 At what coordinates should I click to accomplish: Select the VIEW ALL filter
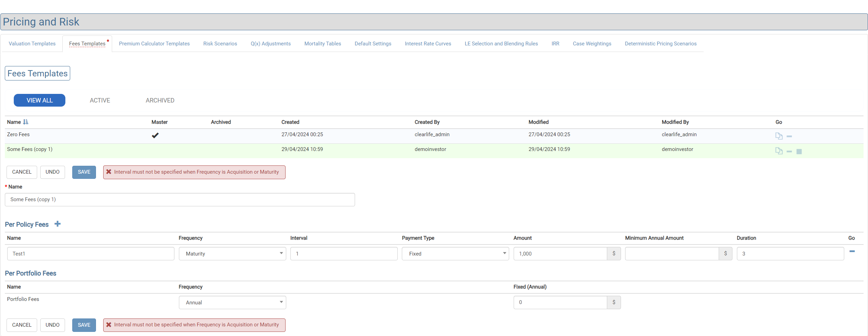click(x=40, y=100)
